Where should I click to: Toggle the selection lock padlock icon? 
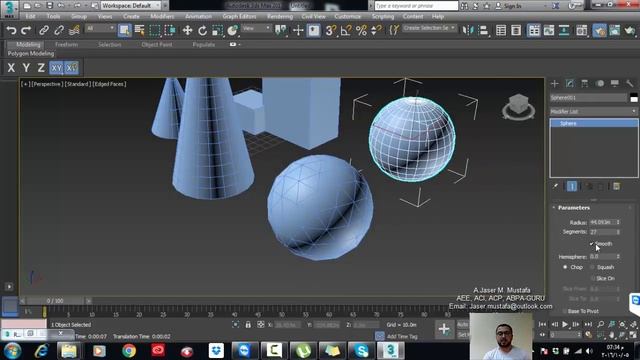(x=248, y=325)
